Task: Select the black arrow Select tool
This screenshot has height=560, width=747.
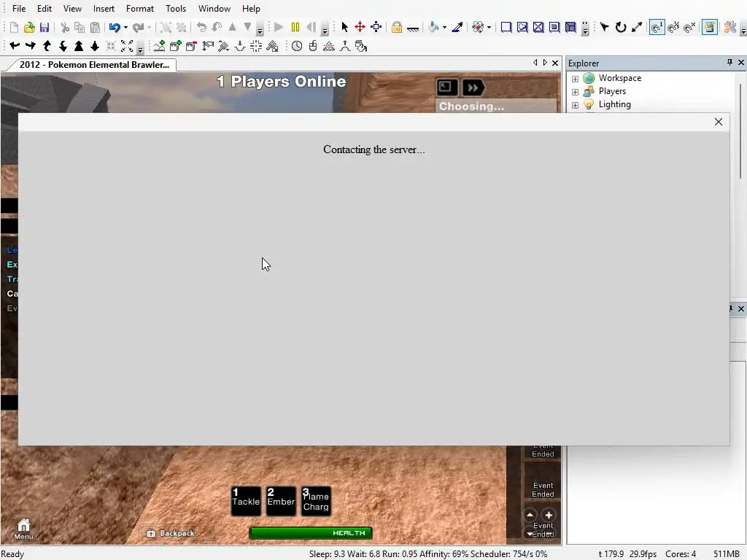Action: (x=345, y=27)
